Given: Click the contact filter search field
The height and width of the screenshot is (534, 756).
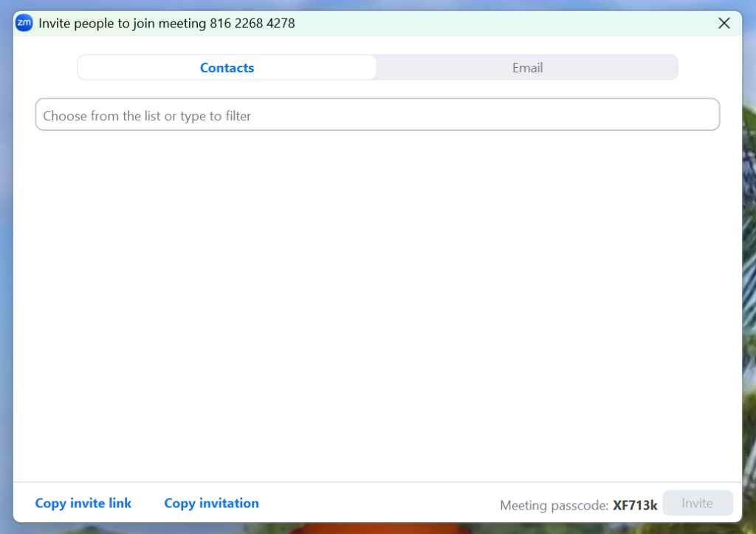Looking at the screenshot, I should (377, 114).
